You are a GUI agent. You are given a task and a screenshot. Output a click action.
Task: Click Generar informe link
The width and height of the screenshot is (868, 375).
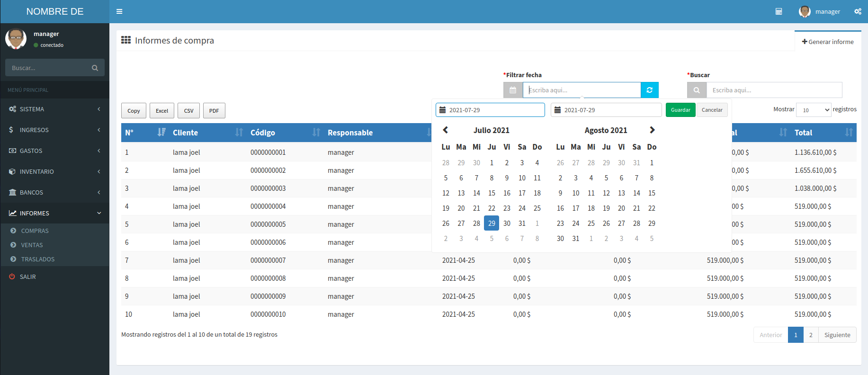point(828,42)
